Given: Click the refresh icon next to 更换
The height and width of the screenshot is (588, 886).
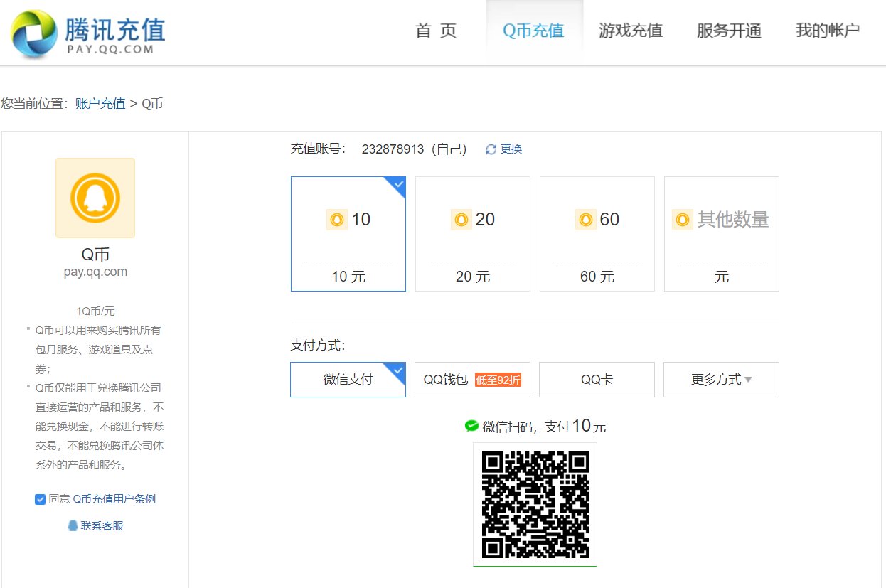Looking at the screenshot, I should click(489, 149).
